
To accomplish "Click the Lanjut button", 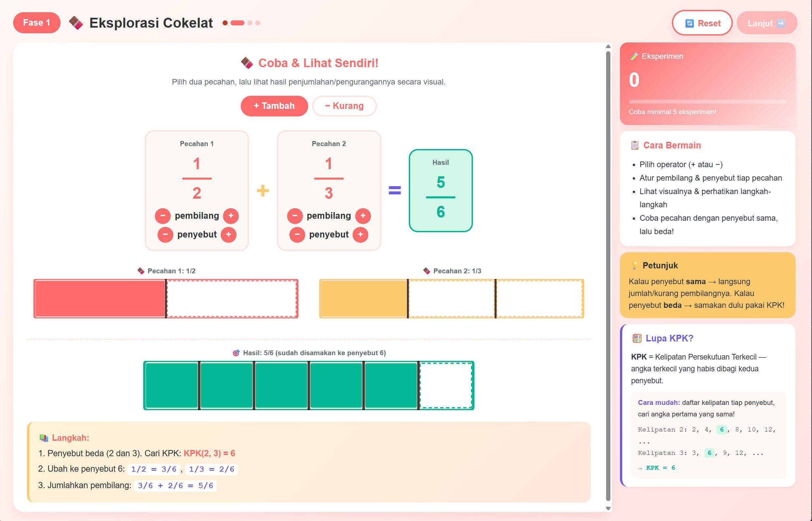I will (767, 23).
